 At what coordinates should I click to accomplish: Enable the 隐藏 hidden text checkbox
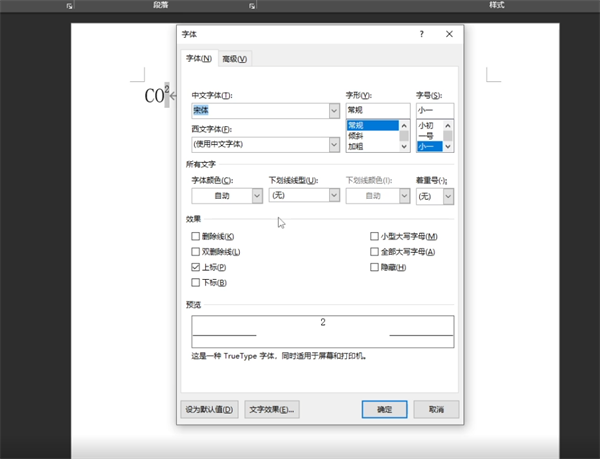pyautogui.click(x=375, y=268)
